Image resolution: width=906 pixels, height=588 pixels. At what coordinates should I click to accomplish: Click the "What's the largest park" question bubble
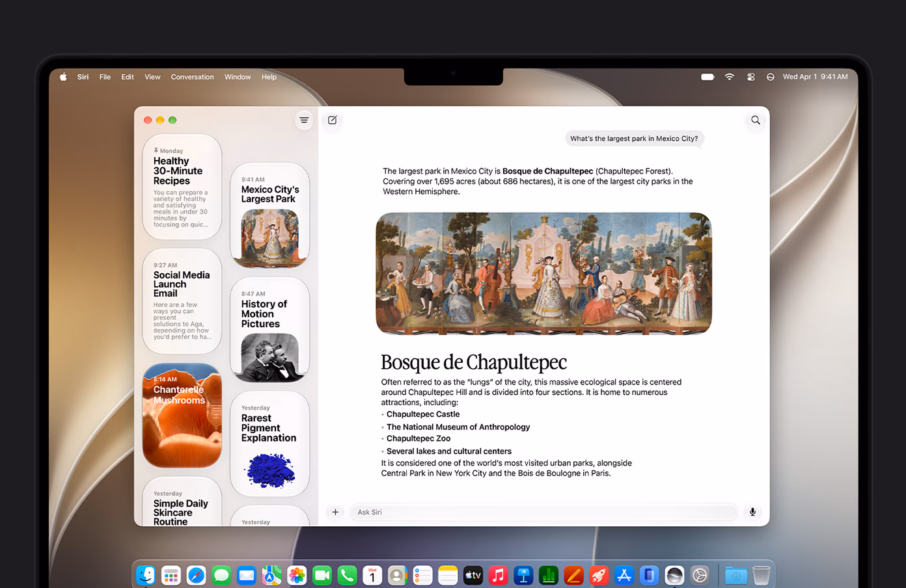[x=634, y=139]
